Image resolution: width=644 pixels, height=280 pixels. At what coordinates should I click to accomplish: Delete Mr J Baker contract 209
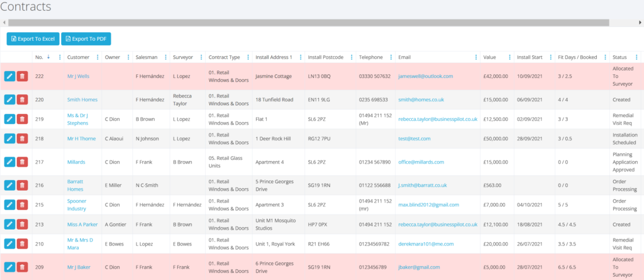coord(22,267)
